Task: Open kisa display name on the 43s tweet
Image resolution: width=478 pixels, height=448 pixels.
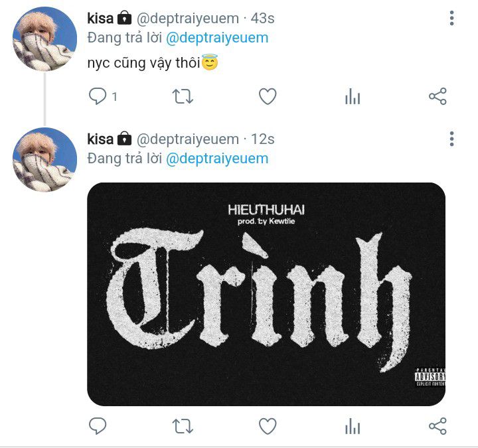Action: pos(100,19)
